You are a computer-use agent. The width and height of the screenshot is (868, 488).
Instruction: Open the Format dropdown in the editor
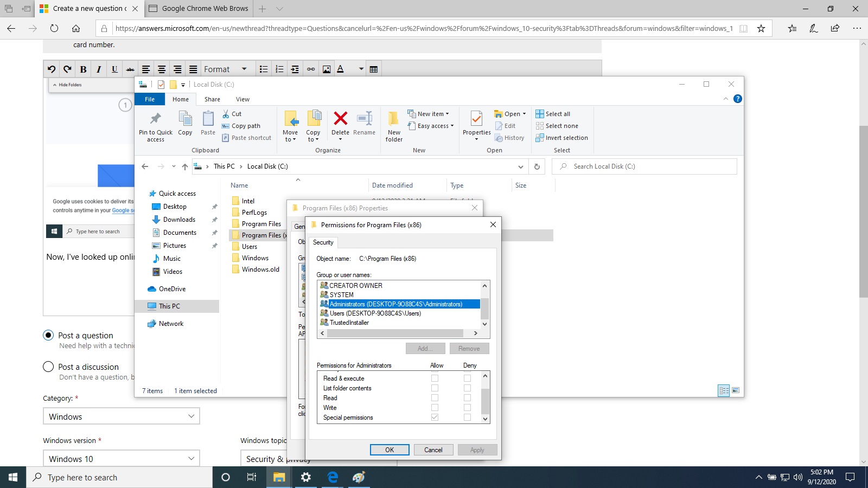pyautogui.click(x=225, y=69)
